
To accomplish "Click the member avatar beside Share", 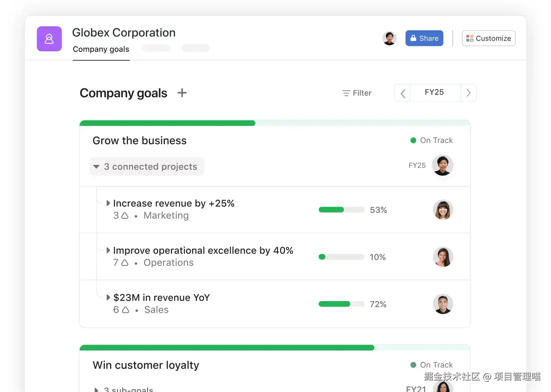I will coord(389,38).
